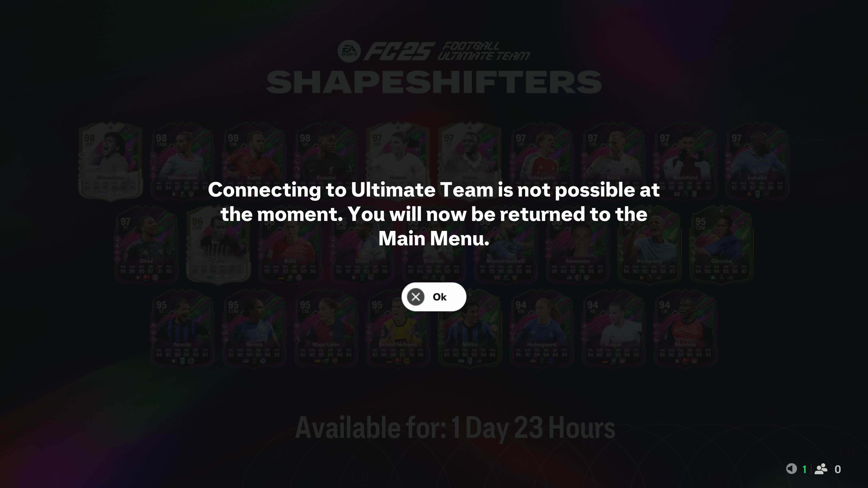Image resolution: width=868 pixels, height=488 pixels.
Task: Click the speaker icon at bottom right
Action: click(x=791, y=469)
